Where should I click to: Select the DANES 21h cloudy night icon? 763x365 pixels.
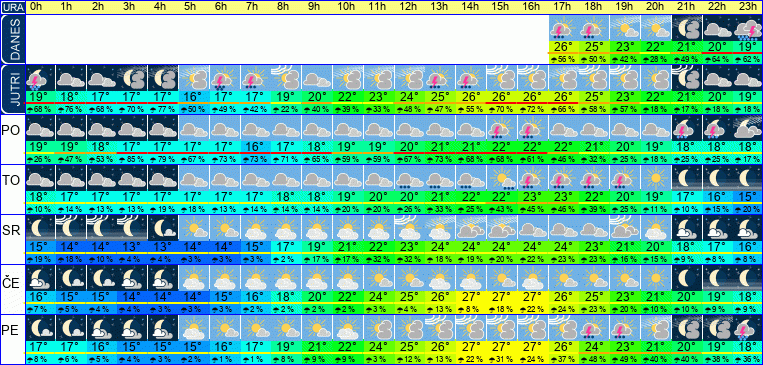(686, 29)
